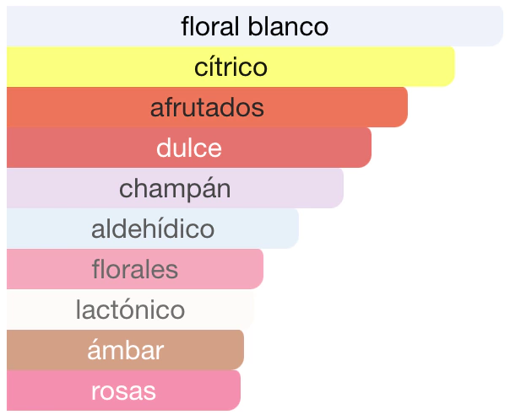Viewport: 510px width, 420px height.
Task: Click the 'aldehídico' text label
Action: click(x=152, y=229)
